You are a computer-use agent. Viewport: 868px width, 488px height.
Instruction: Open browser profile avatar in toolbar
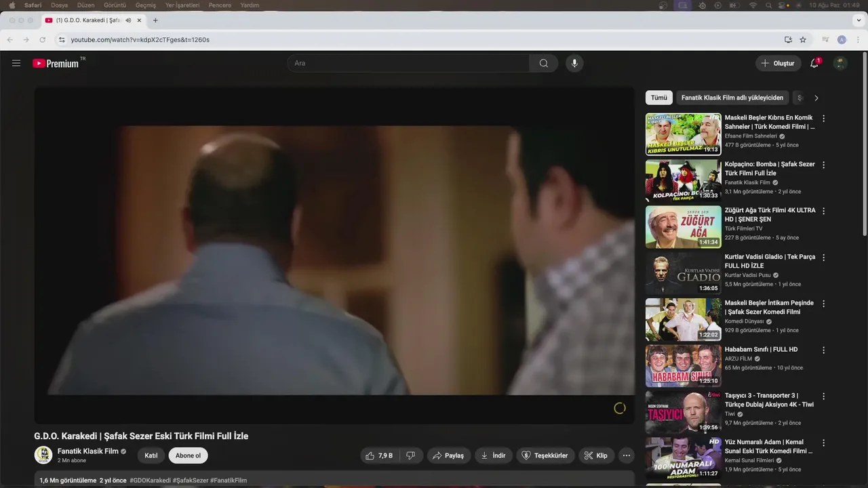click(842, 39)
